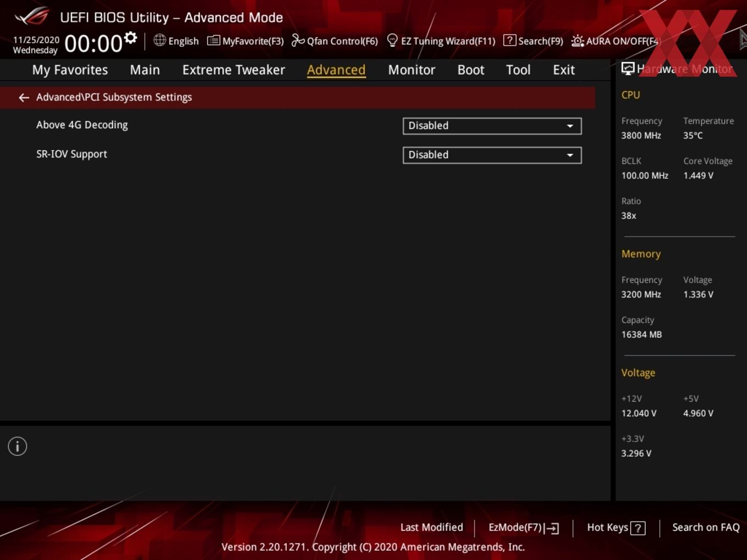
Task: Click the CPU temperature value 35°C
Action: click(693, 136)
